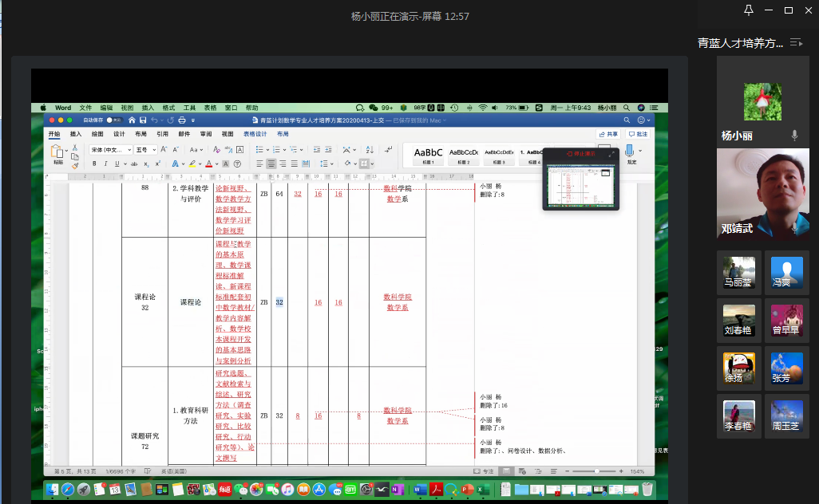Click the Print icon in the title bar
This screenshot has width=819, height=504.
pos(182,120)
